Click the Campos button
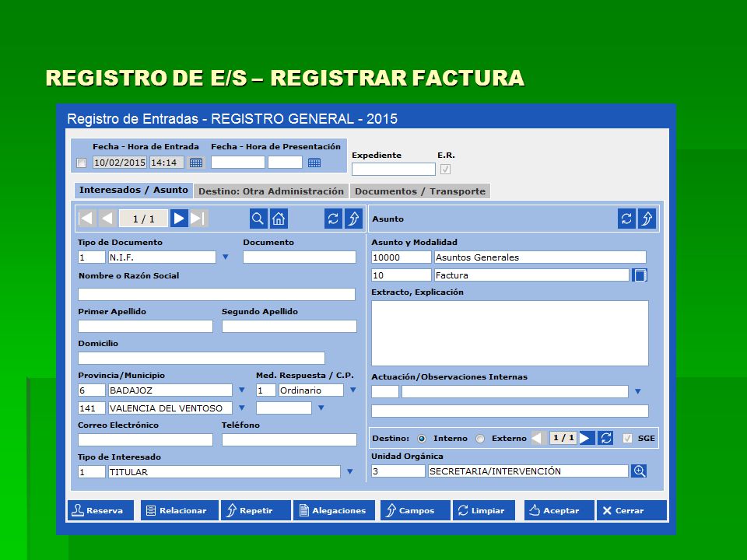747x560 pixels. coord(416,510)
